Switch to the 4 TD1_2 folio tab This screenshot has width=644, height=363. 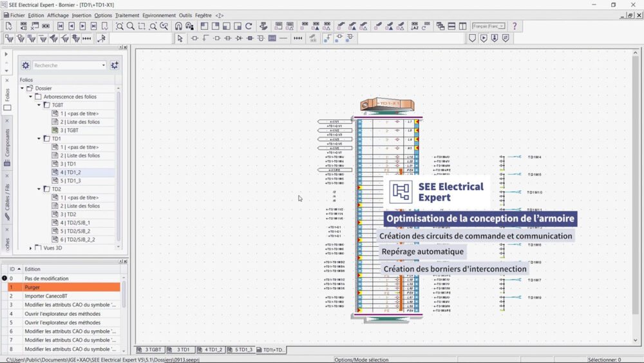point(210,350)
